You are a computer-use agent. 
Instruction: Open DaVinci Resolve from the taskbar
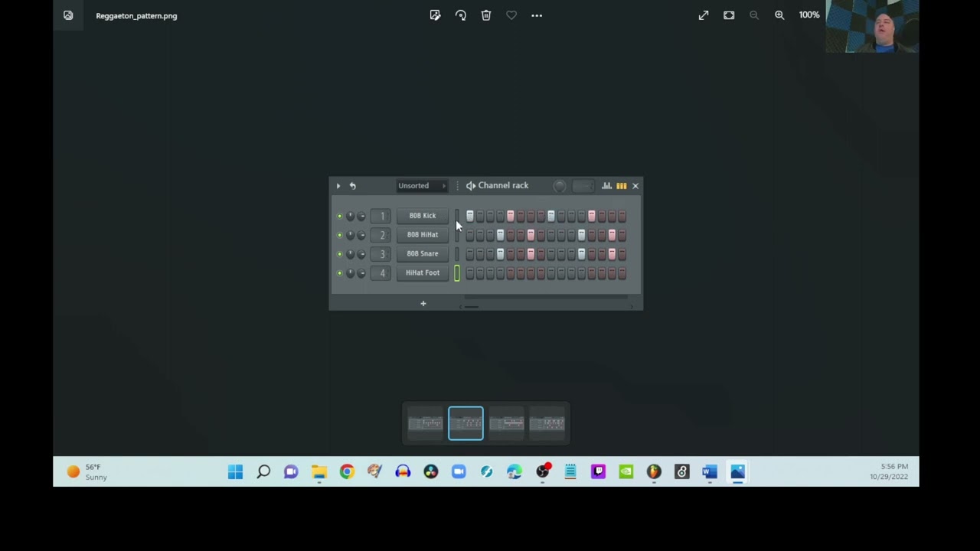point(430,472)
